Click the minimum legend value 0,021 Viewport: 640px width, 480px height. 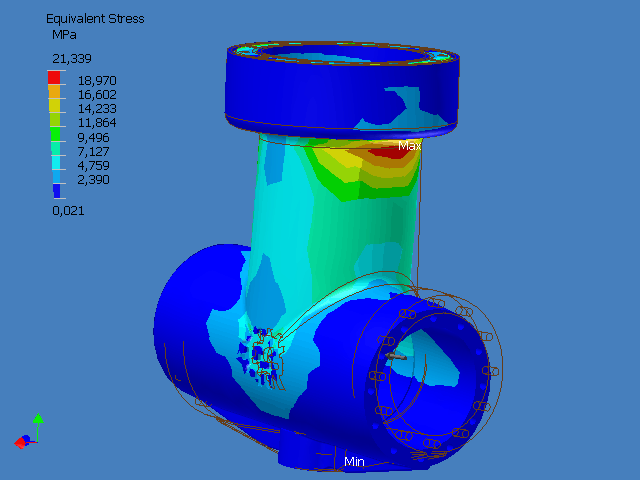click(x=68, y=211)
